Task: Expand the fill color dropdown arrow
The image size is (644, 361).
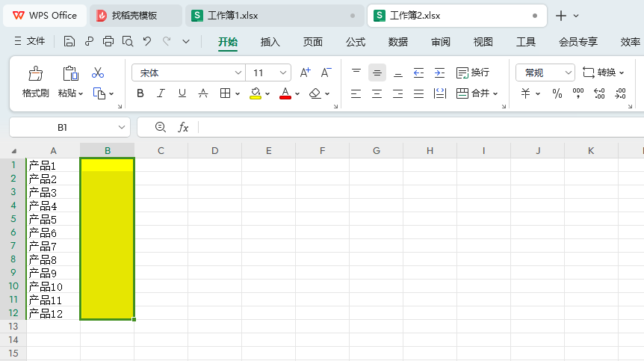Action: (267, 94)
